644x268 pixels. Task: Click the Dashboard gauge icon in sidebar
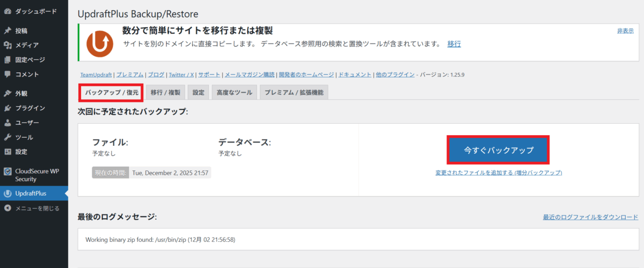click(x=8, y=11)
